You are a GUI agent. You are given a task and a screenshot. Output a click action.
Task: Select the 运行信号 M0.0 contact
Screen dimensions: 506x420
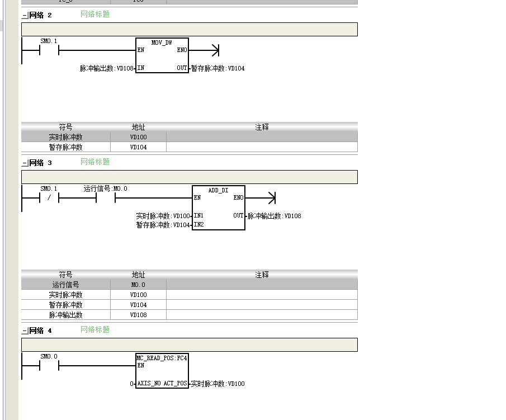point(105,198)
